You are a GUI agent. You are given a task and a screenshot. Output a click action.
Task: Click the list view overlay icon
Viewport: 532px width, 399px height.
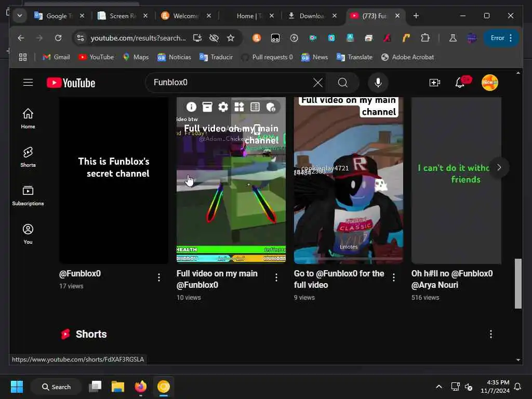255,107
